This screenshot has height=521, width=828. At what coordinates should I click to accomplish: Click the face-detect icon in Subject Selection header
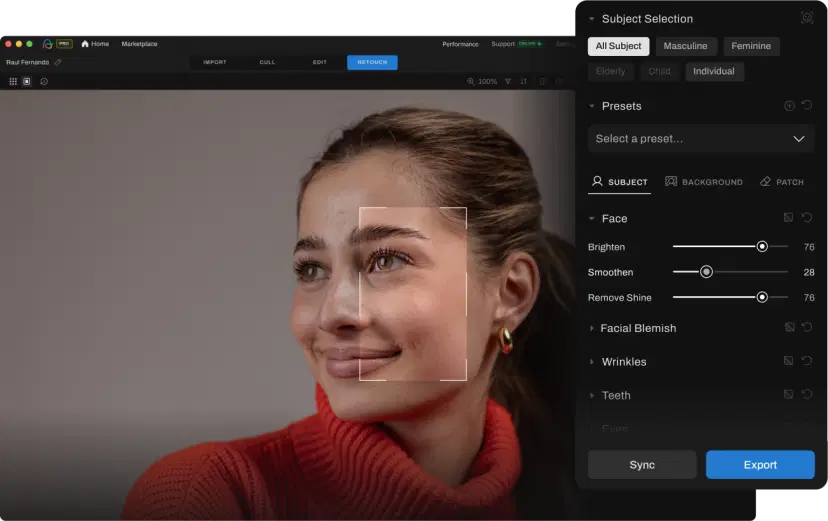point(806,18)
